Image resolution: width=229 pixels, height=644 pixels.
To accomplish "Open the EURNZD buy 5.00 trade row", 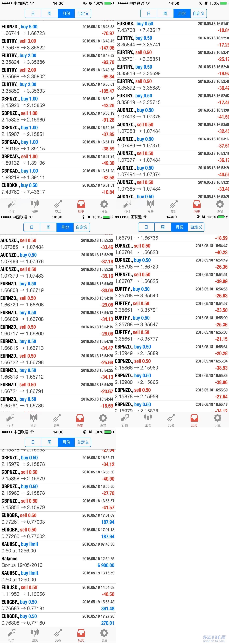I will click(x=58, y=30).
